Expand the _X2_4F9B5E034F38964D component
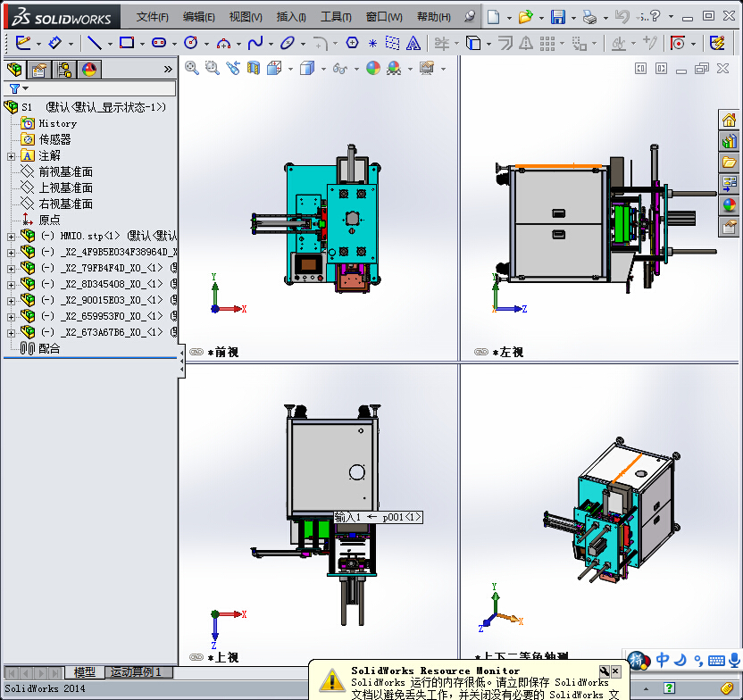743x700 pixels. [x=11, y=253]
